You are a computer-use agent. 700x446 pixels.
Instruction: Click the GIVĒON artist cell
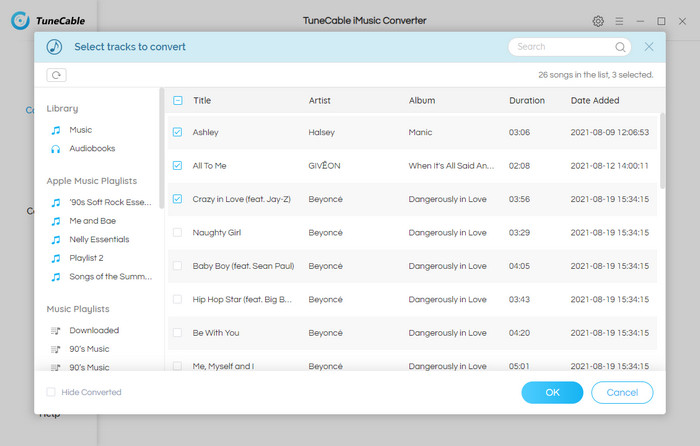click(x=324, y=166)
